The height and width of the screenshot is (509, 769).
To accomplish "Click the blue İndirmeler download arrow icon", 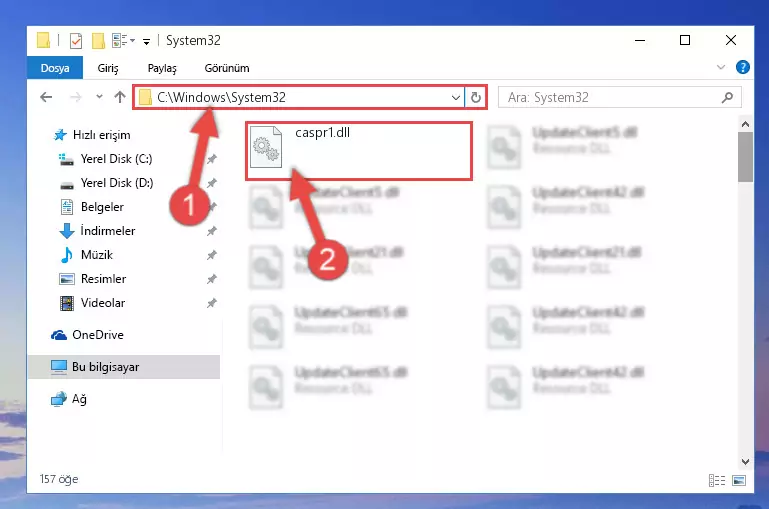I will click(x=66, y=231).
